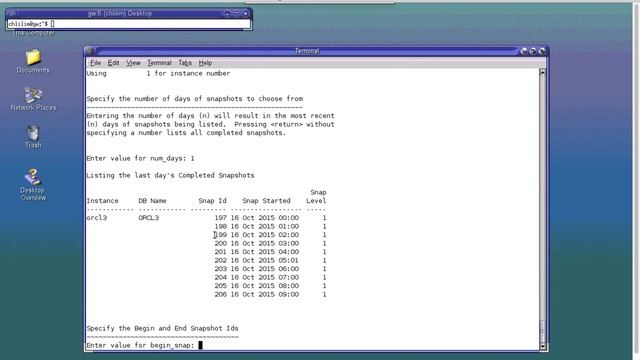Maximize the gw:6 Desktop window

pyautogui.click(x=236, y=13)
